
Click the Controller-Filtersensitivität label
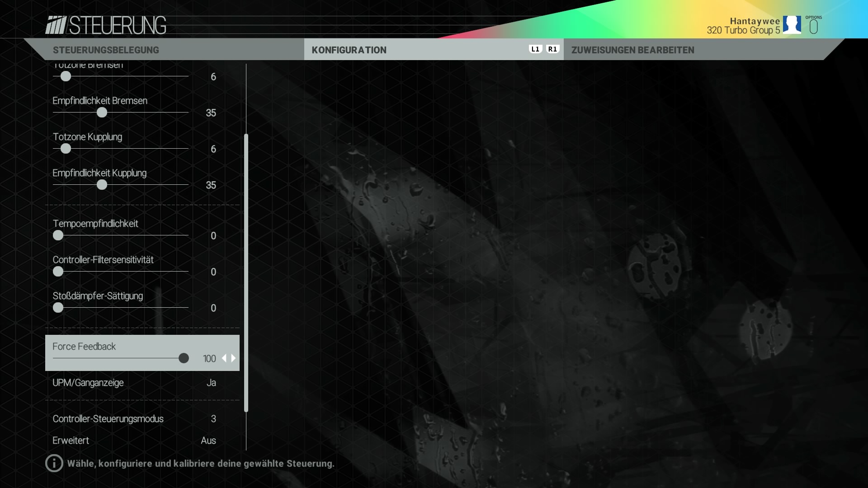(x=103, y=260)
